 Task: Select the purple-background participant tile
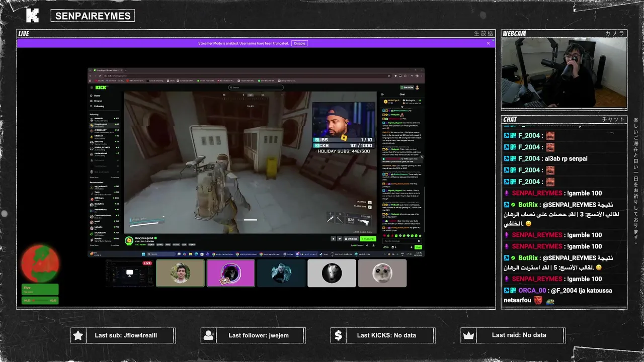click(231, 273)
